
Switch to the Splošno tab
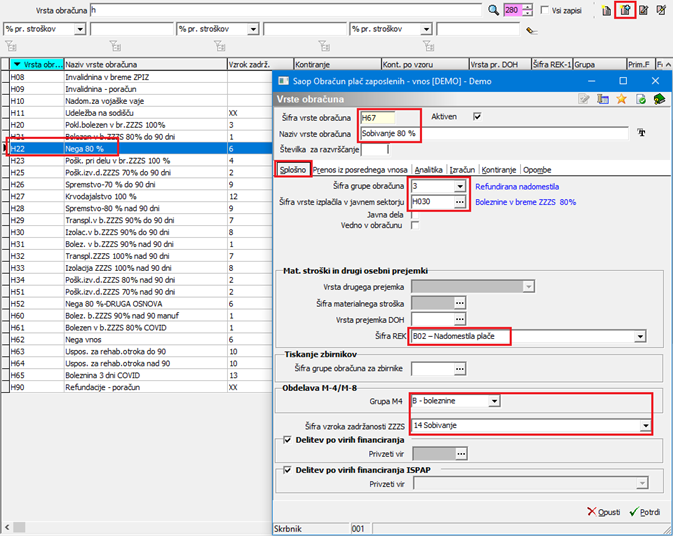pyautogui.click(x=293, y=170)
